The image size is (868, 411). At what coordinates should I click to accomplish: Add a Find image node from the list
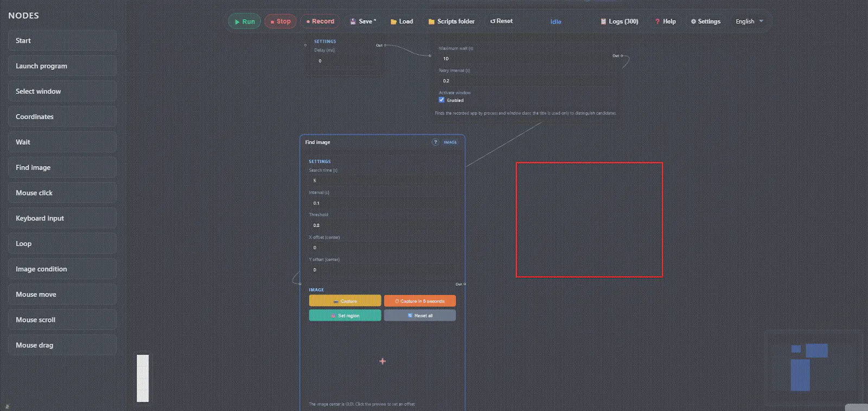pos(62,168)
